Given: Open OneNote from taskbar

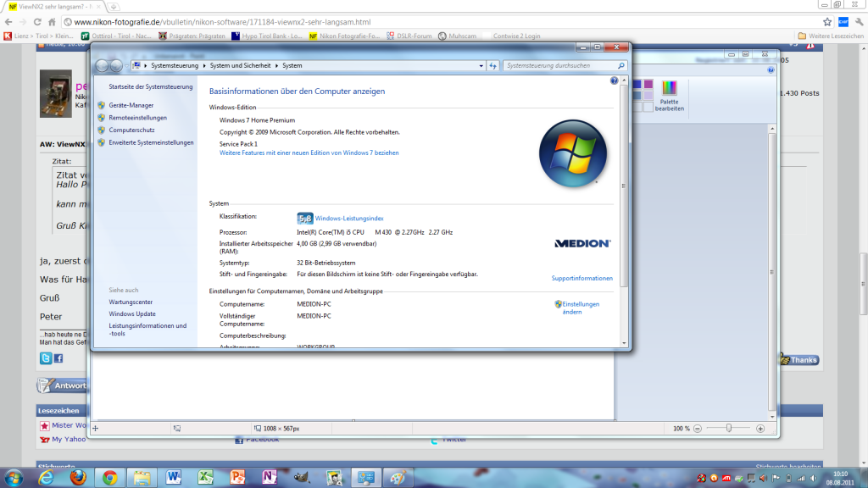Looking at the screenshot, I should pyautogui.click(x=270, y=478).
